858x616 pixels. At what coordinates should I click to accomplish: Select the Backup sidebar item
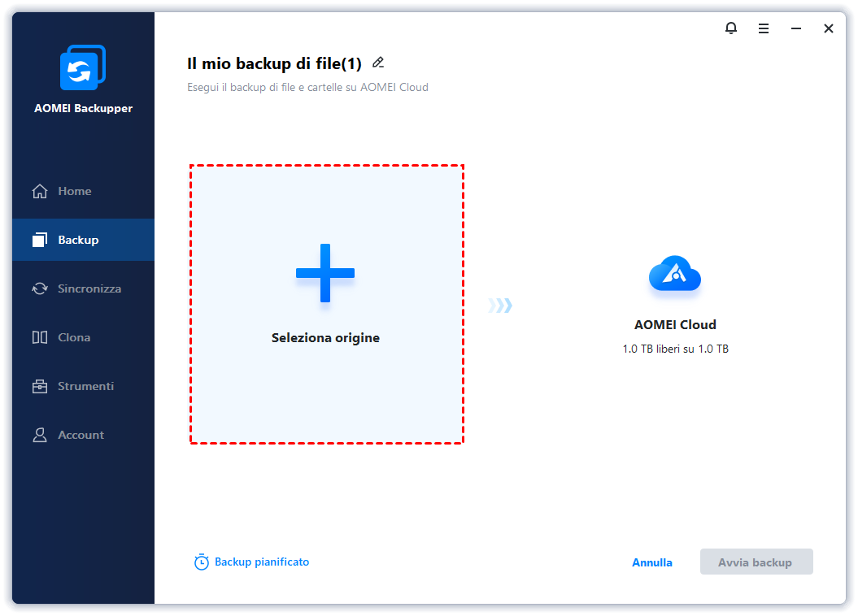(x=83, y=240)
